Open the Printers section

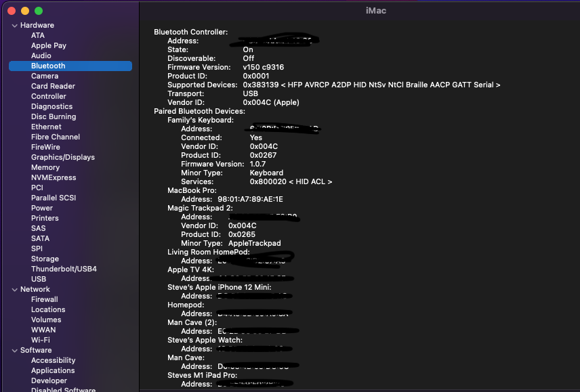[45, 219]
